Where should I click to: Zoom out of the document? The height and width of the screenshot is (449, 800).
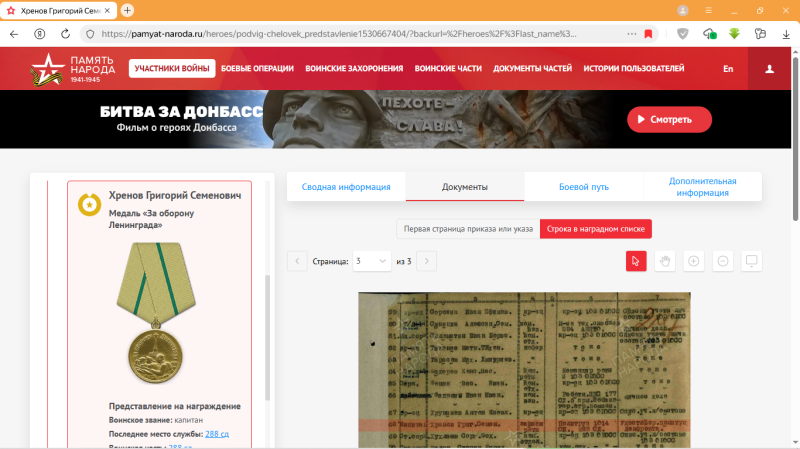pos(722,261)
